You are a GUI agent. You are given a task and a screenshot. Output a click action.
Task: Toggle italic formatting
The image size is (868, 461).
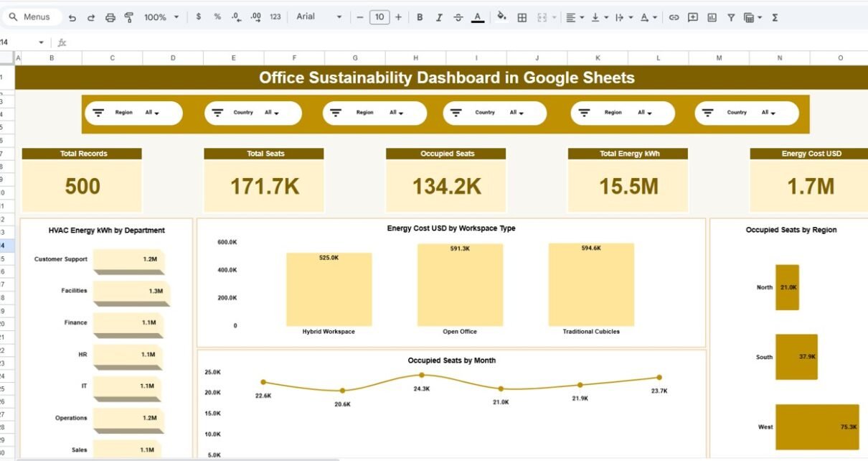click(x=439, y=17)
